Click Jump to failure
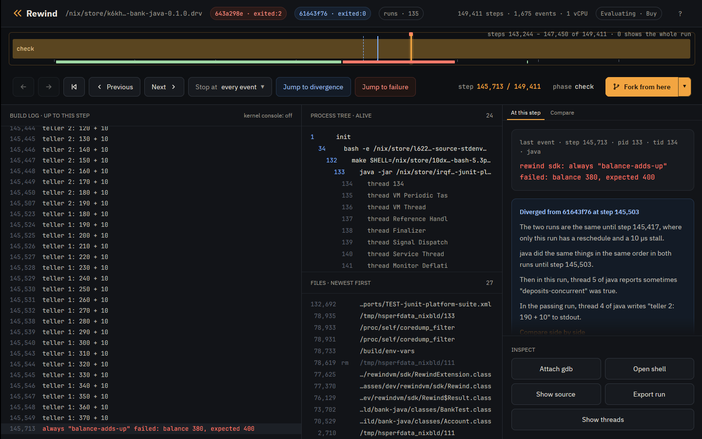The image size is (702, 439). 385,87
